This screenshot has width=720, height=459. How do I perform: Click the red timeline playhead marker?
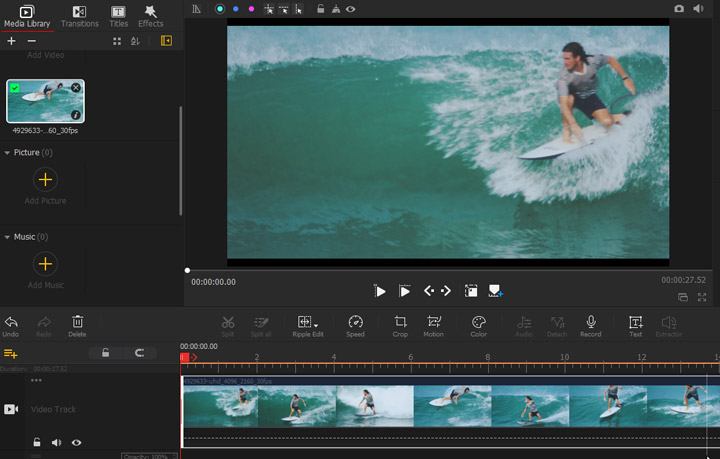pos(185,357)
